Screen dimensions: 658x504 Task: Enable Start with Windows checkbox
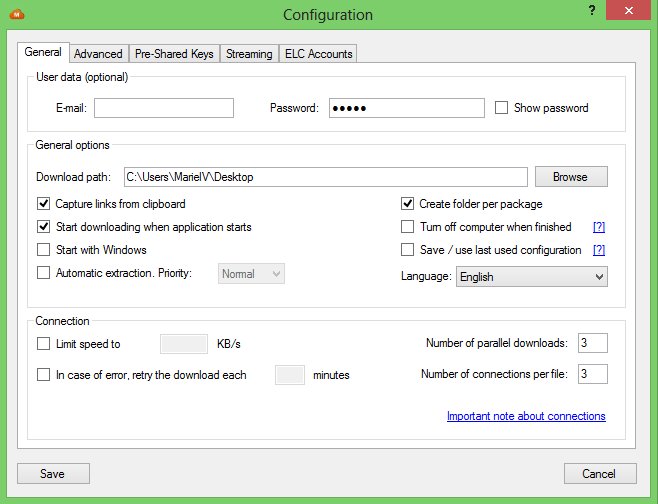tap(44, 250)
